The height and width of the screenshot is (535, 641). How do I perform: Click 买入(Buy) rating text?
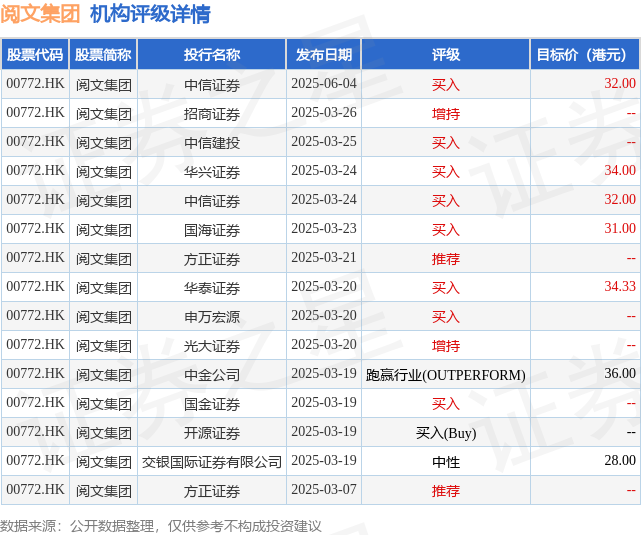point(446,433)
